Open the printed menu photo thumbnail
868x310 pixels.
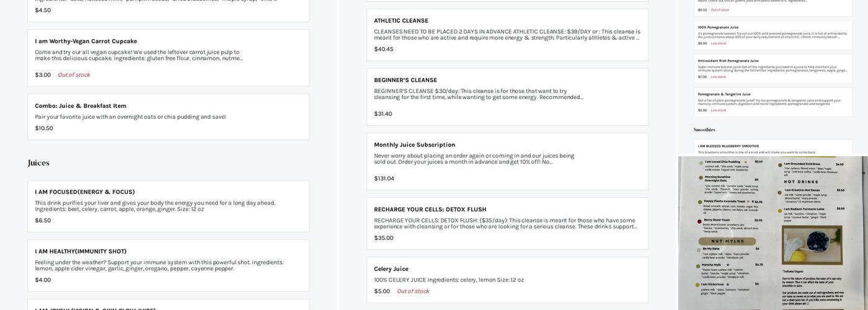click(x=773, y=232)
